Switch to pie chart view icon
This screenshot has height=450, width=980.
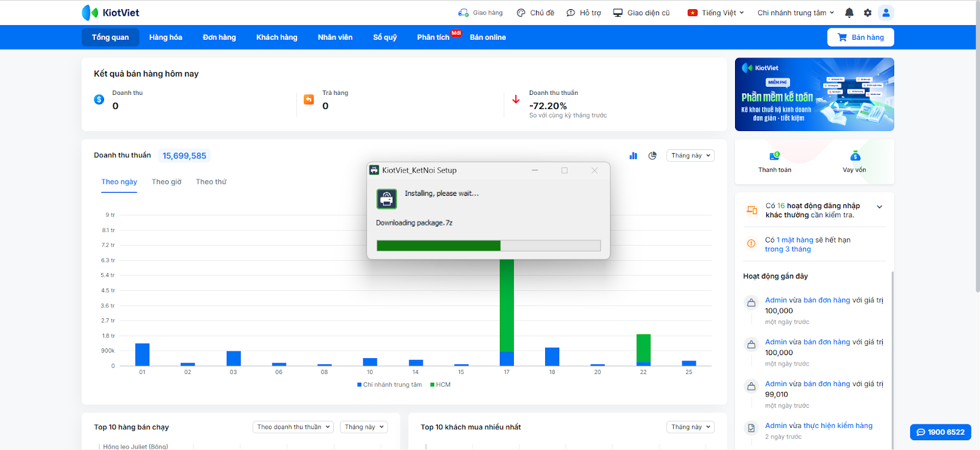pos(652,156)
